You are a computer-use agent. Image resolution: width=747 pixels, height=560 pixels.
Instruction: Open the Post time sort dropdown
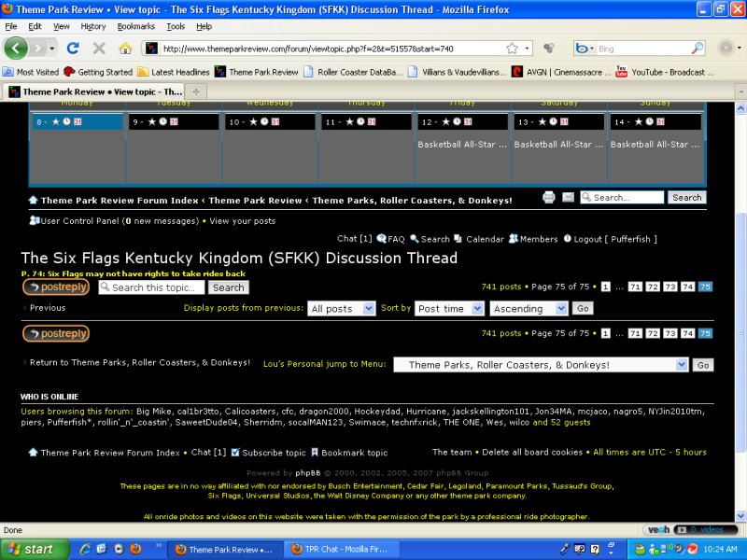[449, 309]
